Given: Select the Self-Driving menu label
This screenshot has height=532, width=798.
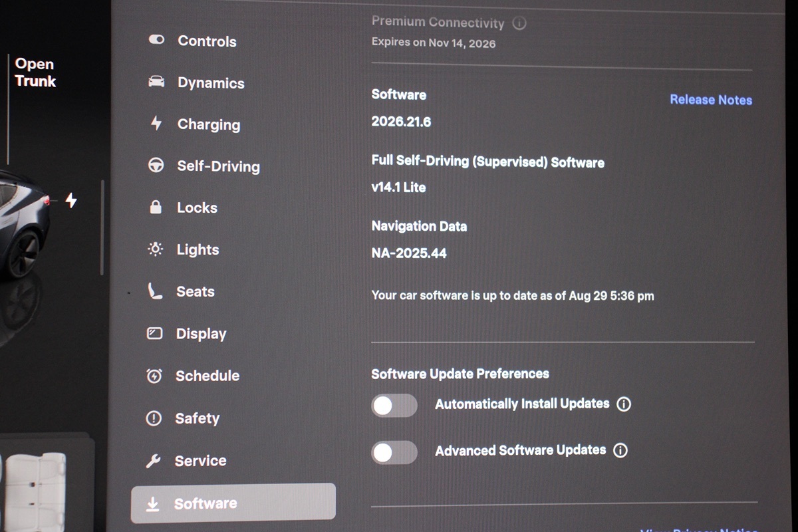Looking at the screenshot, I should (x=218, y=166).
